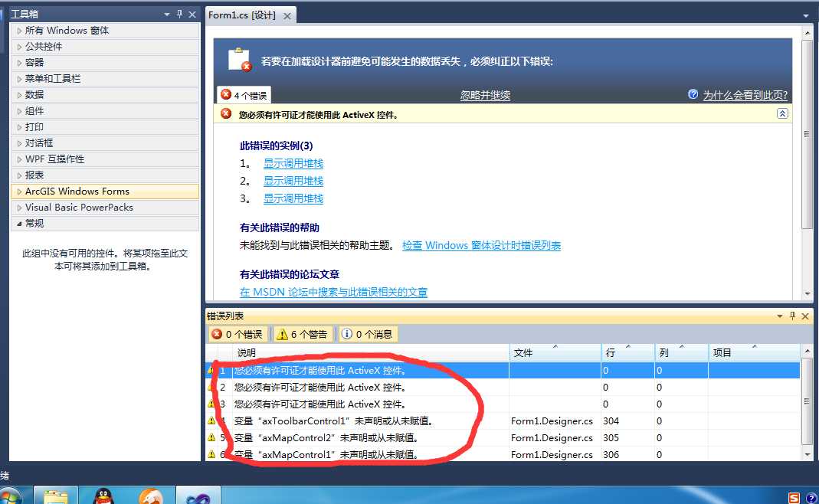This screenshot has height=504, width=819.
Task: Expand the WPF 互操作性 toolbox group
Action: point(104,159)
